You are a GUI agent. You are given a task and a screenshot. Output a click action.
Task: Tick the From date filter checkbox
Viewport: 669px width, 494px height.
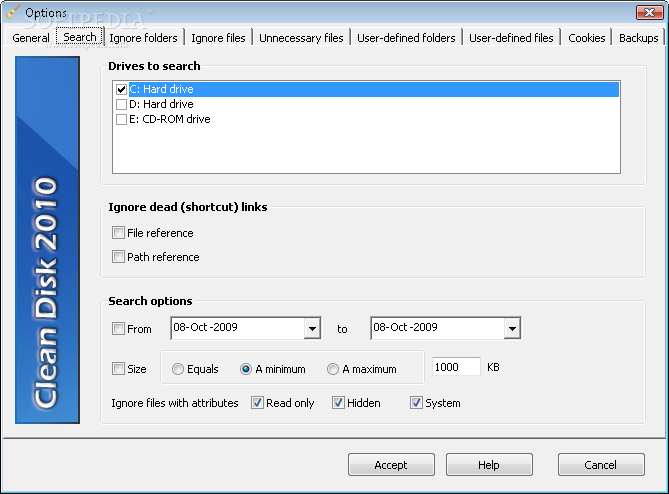118,328
